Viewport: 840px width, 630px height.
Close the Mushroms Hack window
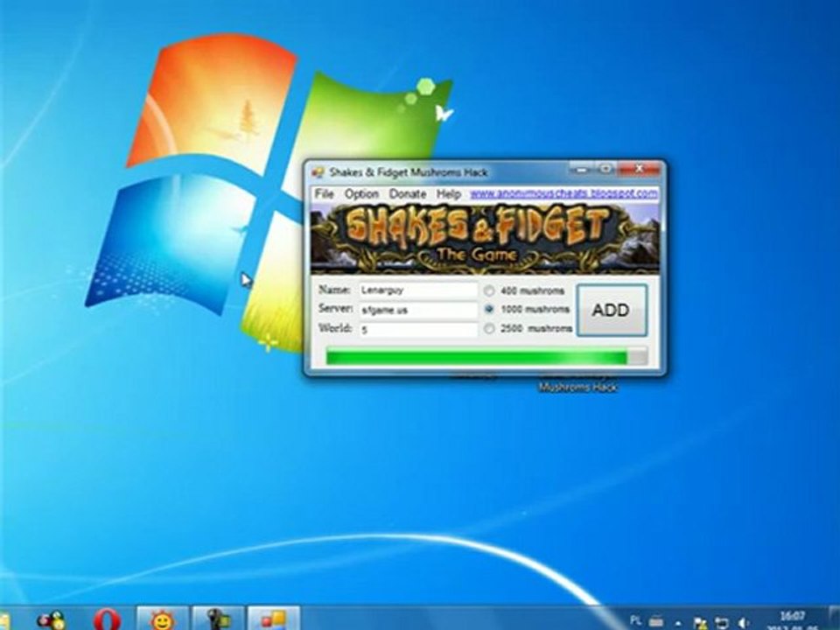[x=639, y=169]
